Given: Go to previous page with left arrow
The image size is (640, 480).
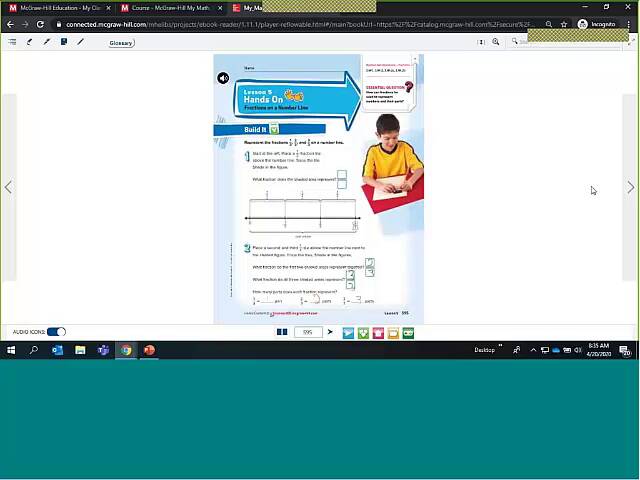Looking at the screenshot, I should click(x=8, y=187).
